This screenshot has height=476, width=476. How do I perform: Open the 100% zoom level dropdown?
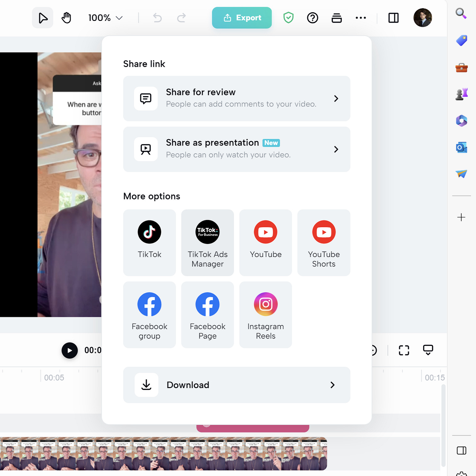105,18
